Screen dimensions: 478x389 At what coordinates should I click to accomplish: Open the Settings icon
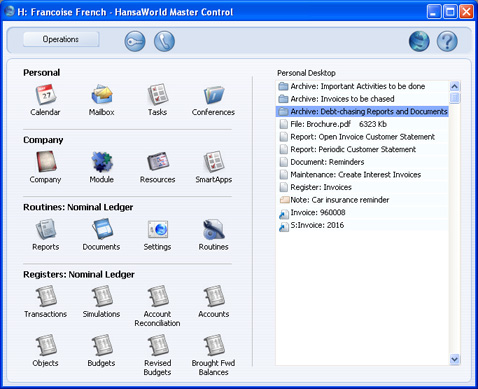(x=158, y=230)
